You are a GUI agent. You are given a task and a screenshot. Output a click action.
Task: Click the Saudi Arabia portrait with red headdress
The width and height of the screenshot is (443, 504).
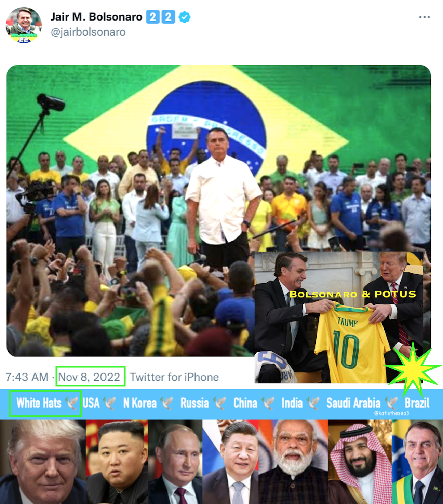click(x=360, y=462)
